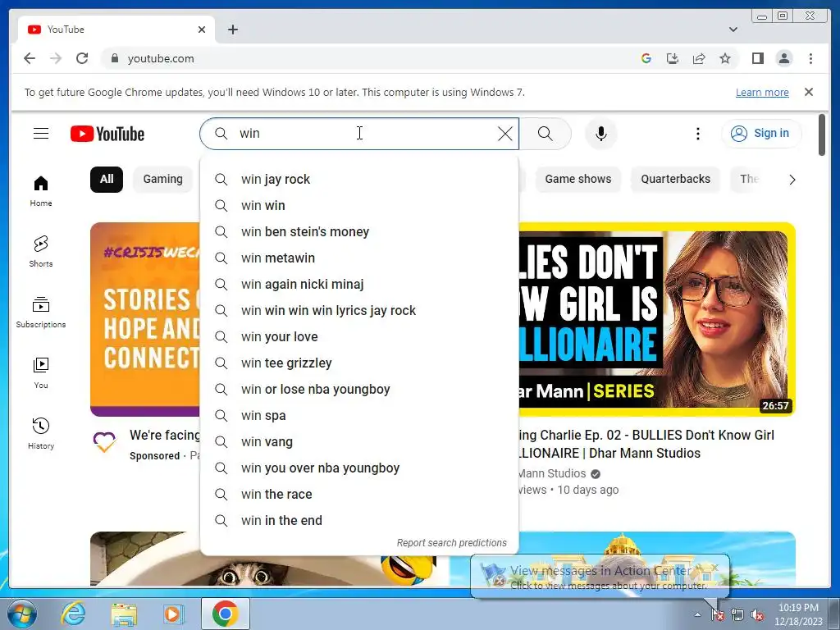Viewport: 840px width, 630px height.
Task: Open the YouTube hamburger guide menu
Action: (41, 134)
